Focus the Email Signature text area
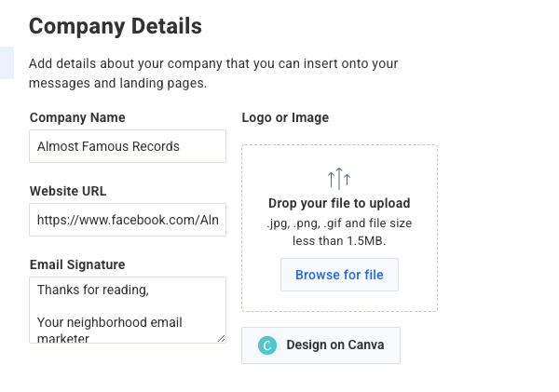The height and width of the screenshot is (392, 559). click(x=128, y=310)
